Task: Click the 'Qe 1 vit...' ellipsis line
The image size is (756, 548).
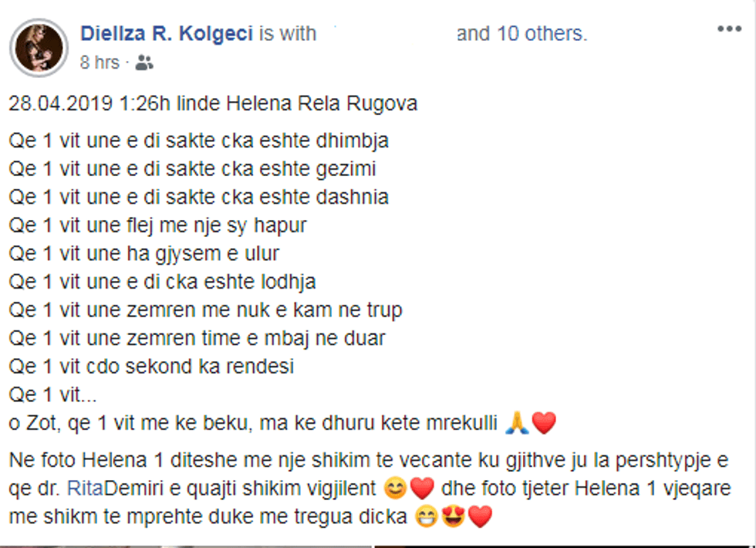Action: (x=53, y=394)
